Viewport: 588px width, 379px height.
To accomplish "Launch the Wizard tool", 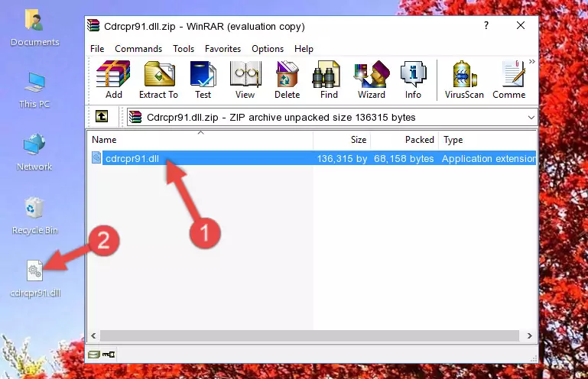I will [x=372, y=79].
